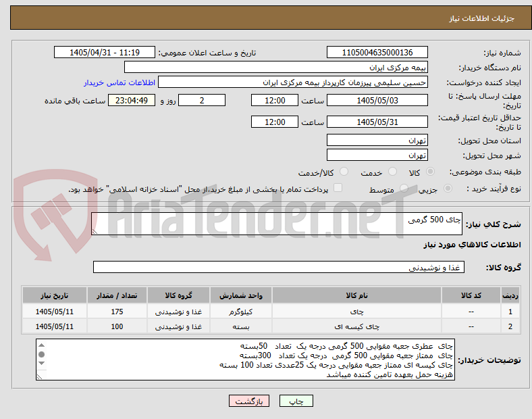
Task: Select the جزیی purchase type radio
Action: pos(448,189)
